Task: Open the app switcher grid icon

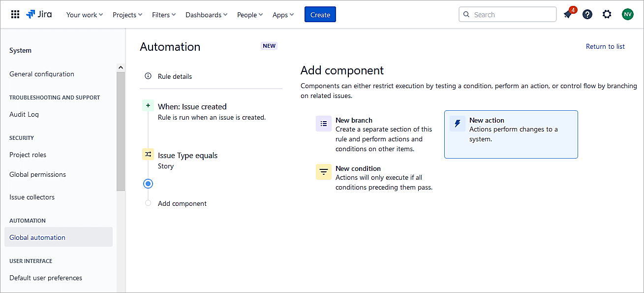Action: pos(15,15)
